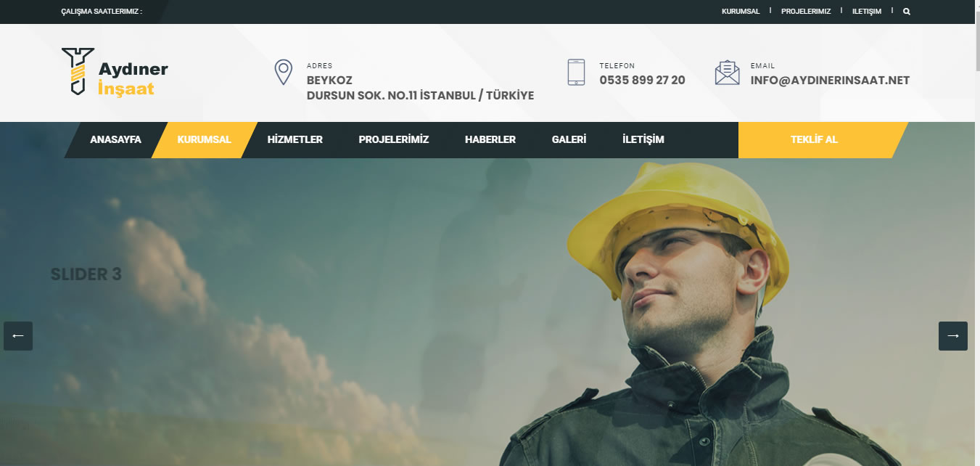Image resolution: width=980 pixels, height=466 pixels.
Task: Expand the Hizmetler menu item
Action: [x=295, y=140]
